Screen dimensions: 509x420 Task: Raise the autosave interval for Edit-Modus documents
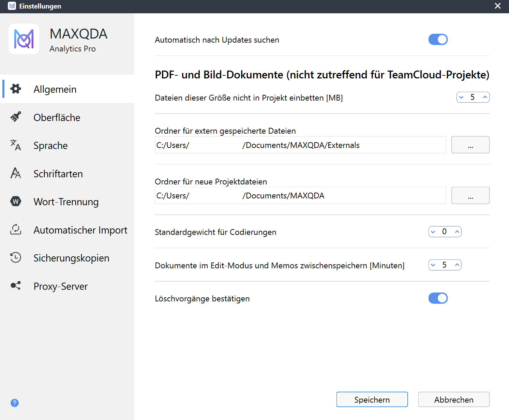pos(456,265)
